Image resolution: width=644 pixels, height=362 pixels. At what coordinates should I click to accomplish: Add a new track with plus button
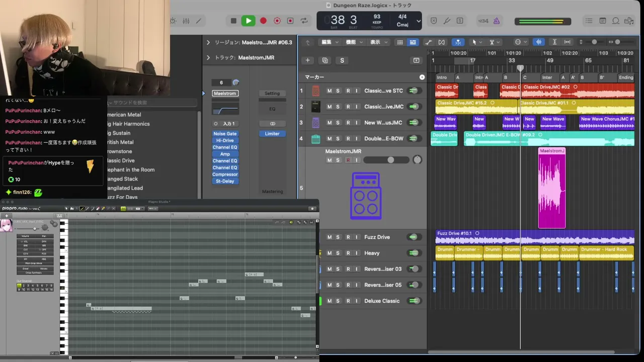pos(307,60)
